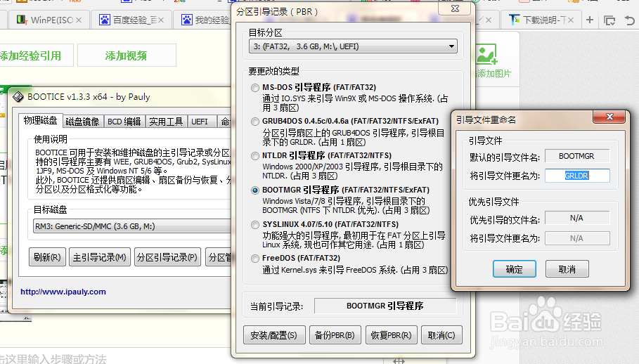Click WinPE tab favicon
Screen dimensions: 639x364
22,20
